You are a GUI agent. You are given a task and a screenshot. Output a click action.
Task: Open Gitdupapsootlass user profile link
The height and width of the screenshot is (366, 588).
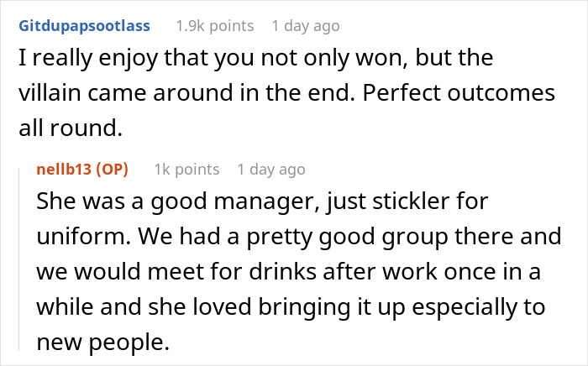tap(84, 26)
